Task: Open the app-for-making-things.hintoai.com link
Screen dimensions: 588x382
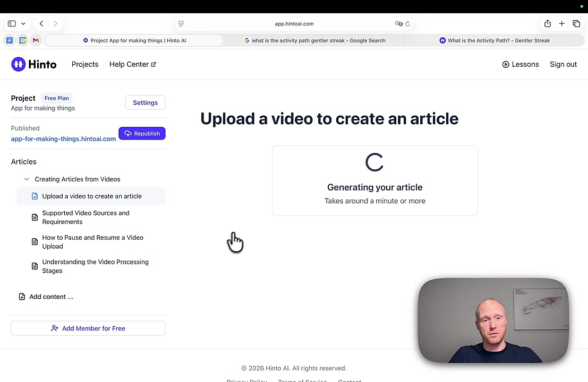Action: (63, 139)
